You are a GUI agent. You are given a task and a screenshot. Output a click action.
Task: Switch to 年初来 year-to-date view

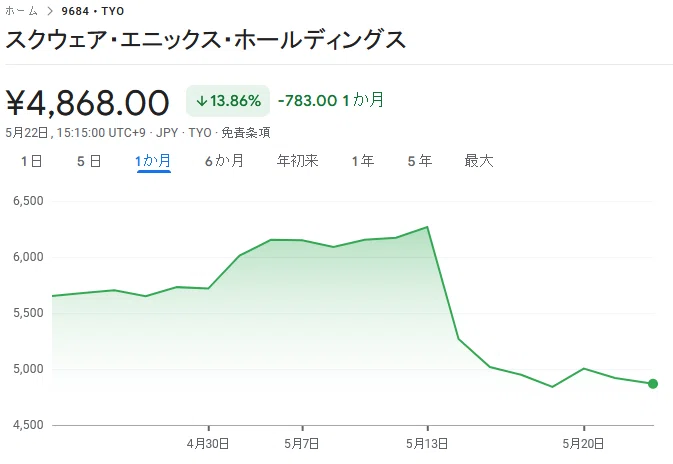pyautogui.click(x=297, y=161)
